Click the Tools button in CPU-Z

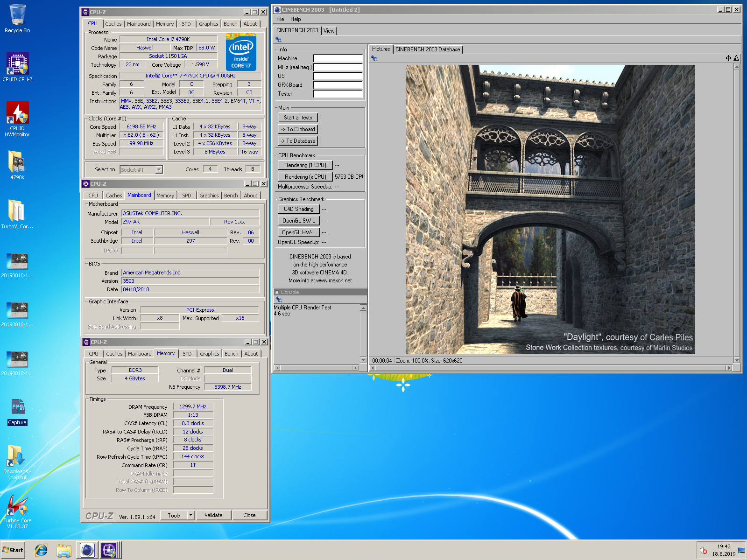coord(174,515)
